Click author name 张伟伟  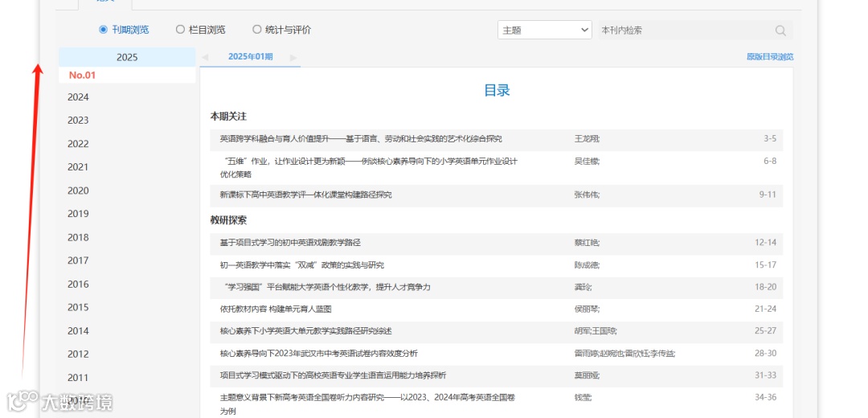tap(587, 195)
